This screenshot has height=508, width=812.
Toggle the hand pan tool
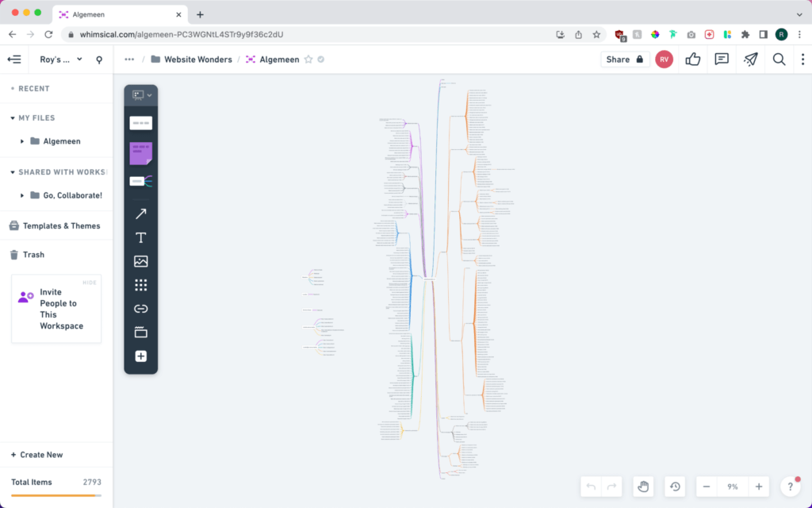point(643,487)
